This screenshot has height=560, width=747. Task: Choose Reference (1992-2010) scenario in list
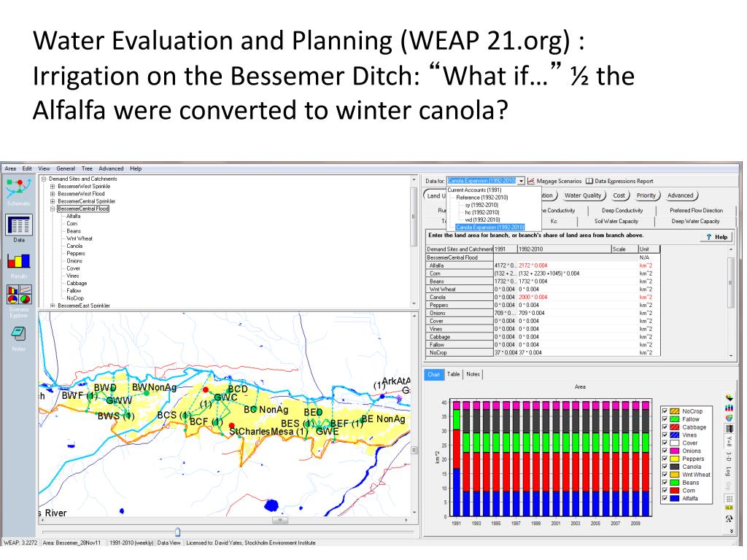coord(482,198)
